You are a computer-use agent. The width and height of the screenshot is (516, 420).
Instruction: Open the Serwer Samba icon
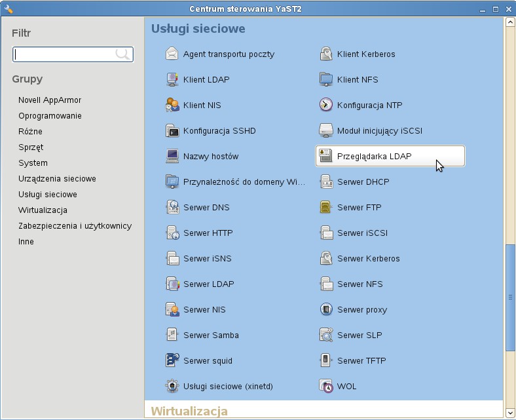coord(172,335)
